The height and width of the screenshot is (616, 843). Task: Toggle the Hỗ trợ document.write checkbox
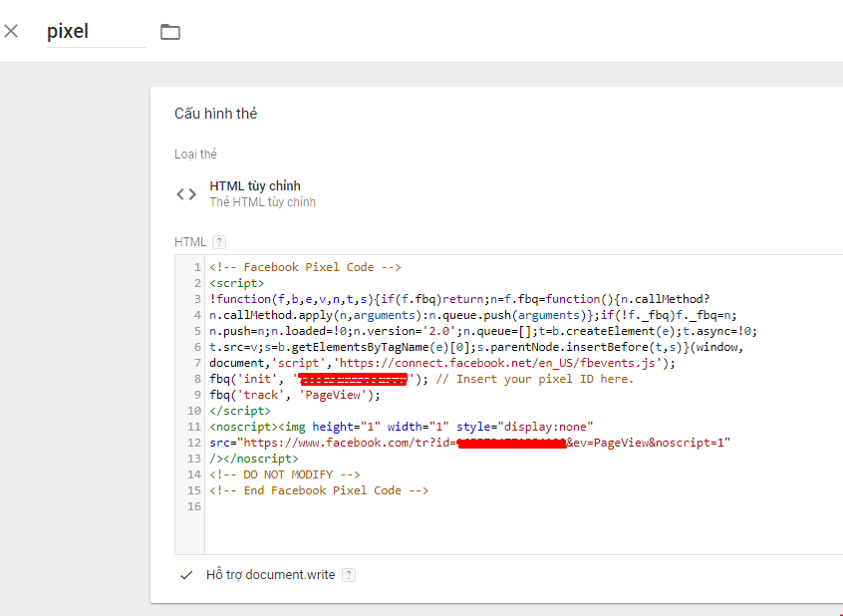tap(186, 575)
